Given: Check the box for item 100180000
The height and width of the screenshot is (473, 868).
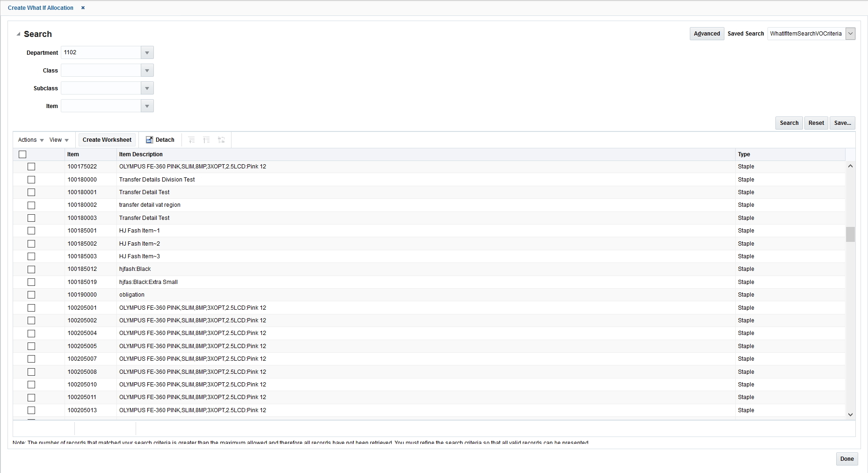Looking at the screenshot, I should 31,180.
